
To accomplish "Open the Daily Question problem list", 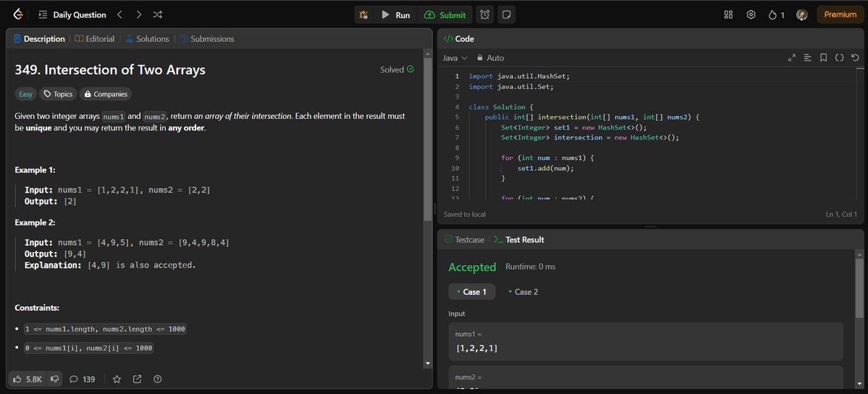I will click(x=71, y=15).
